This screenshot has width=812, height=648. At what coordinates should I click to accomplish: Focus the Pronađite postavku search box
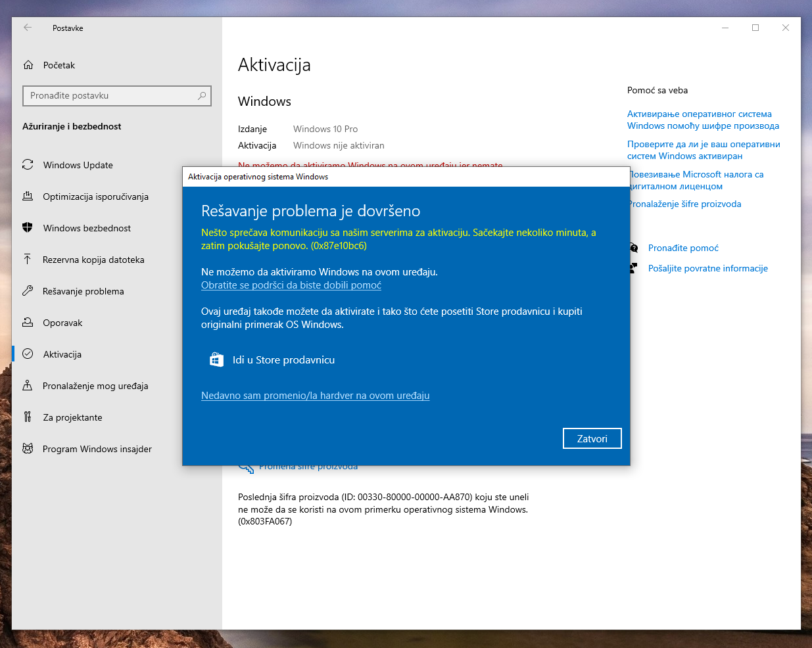117,96
